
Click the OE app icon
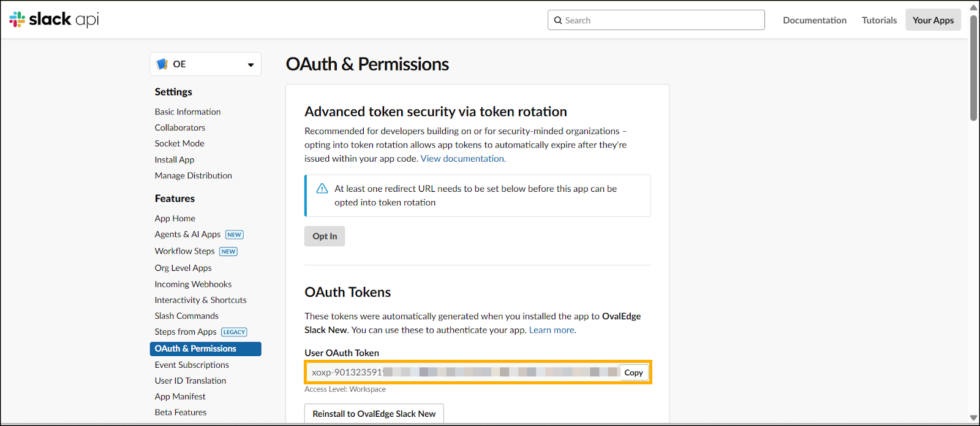[162, 64]
